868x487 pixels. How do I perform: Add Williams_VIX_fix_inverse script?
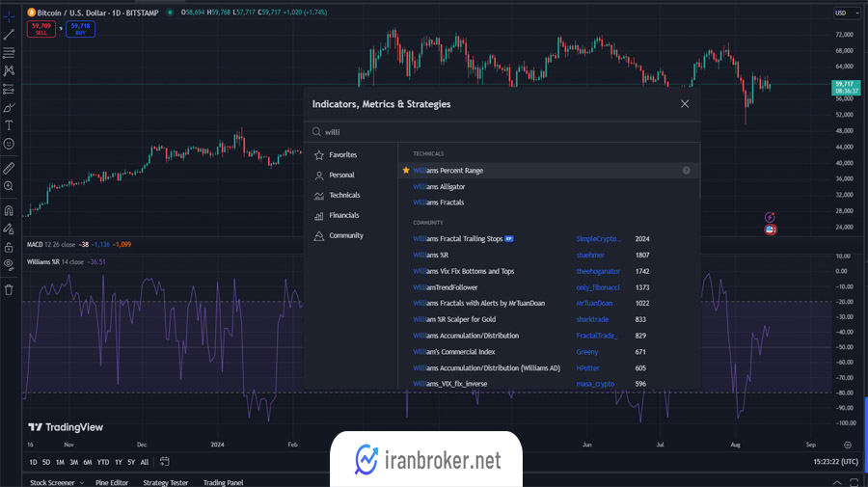[x=450, y=384]
